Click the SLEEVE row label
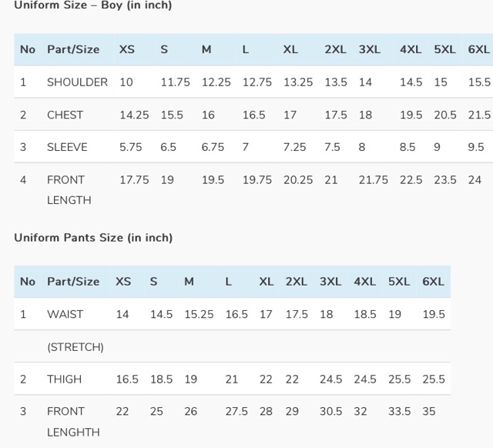 pos(67,147)
